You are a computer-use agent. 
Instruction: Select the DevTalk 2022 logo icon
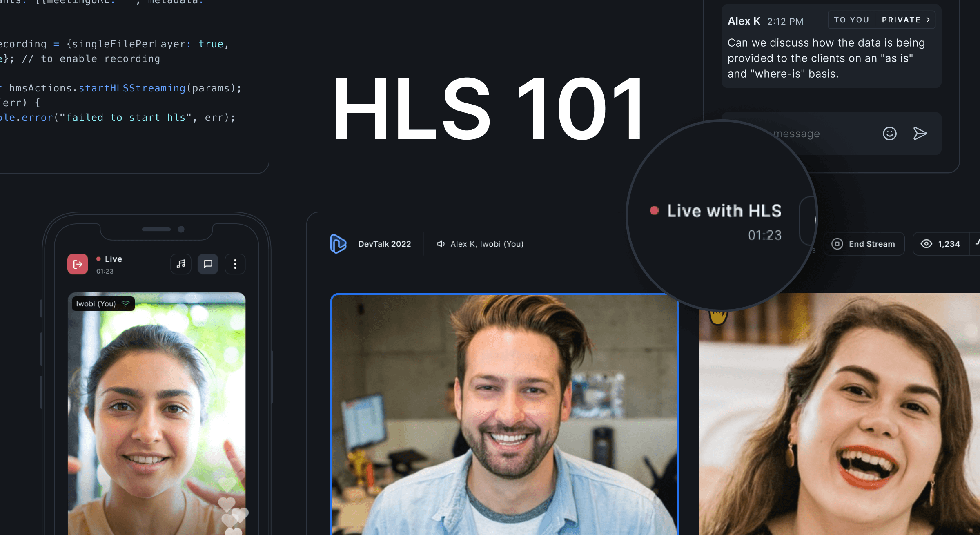(338, 244)
